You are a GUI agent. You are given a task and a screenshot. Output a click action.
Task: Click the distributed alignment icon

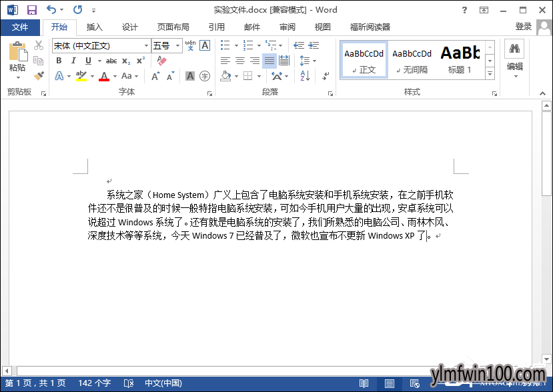(x=284, y=61)
